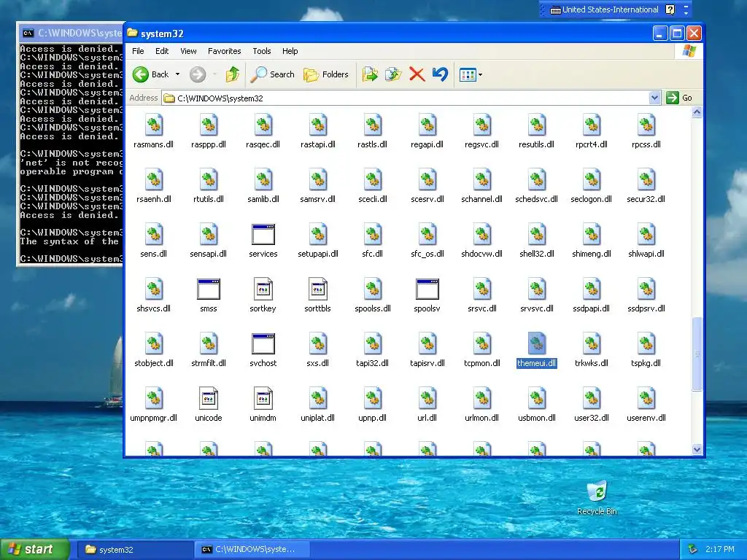747x560 pixels.
Task: Select the smss executable icon
Action: (208, 289)
